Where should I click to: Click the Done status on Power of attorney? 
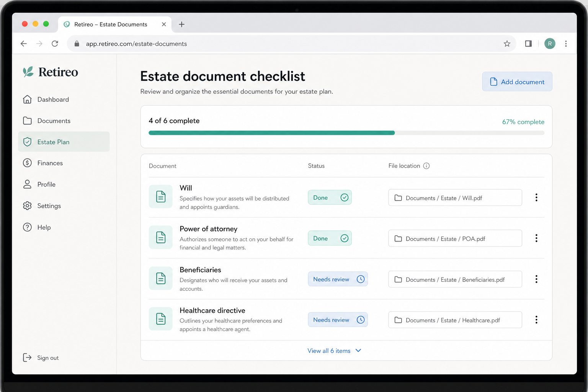[x=330, y=238]
